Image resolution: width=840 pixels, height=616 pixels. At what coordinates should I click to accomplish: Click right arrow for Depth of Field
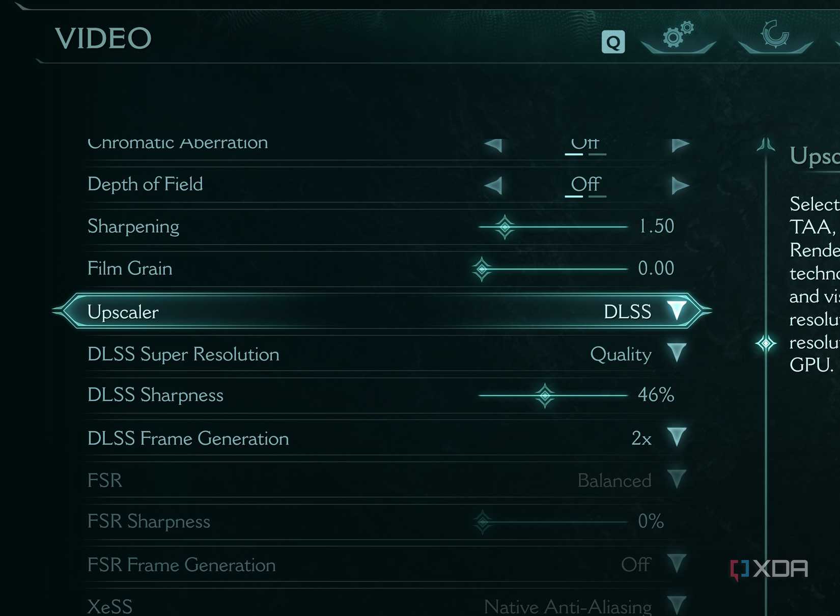(x=680, y=185)
